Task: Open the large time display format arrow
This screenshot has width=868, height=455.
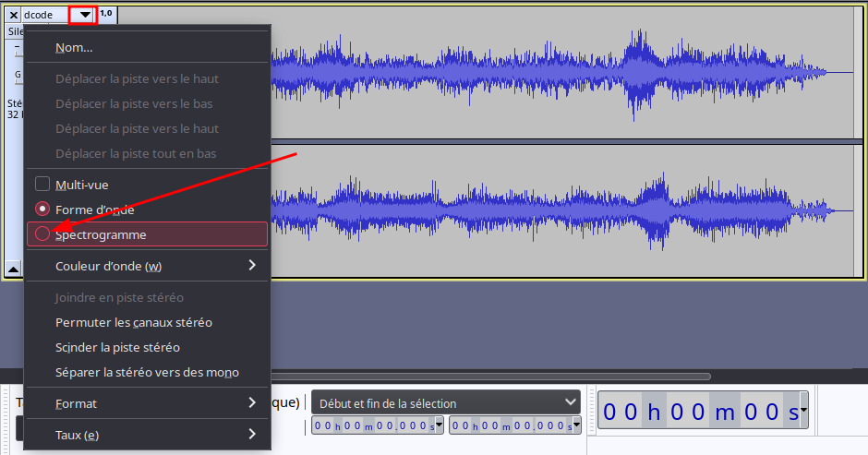Action: tap(803, 411)
